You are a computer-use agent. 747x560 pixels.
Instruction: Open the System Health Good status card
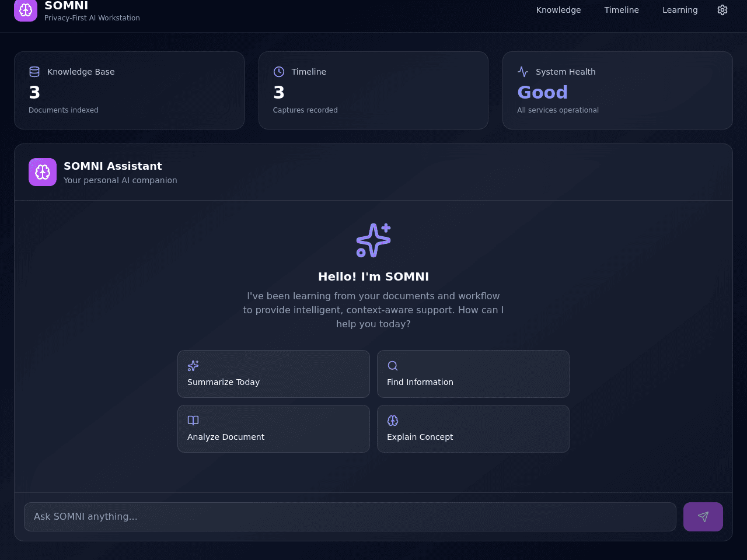click(617, 90)
